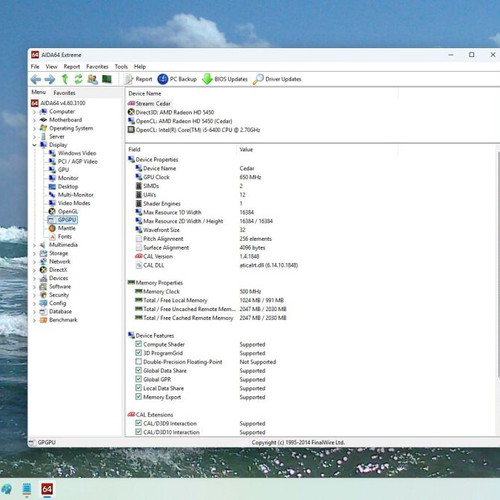Select the Fonts tree item
500x500 pixels.
(60, 236)
